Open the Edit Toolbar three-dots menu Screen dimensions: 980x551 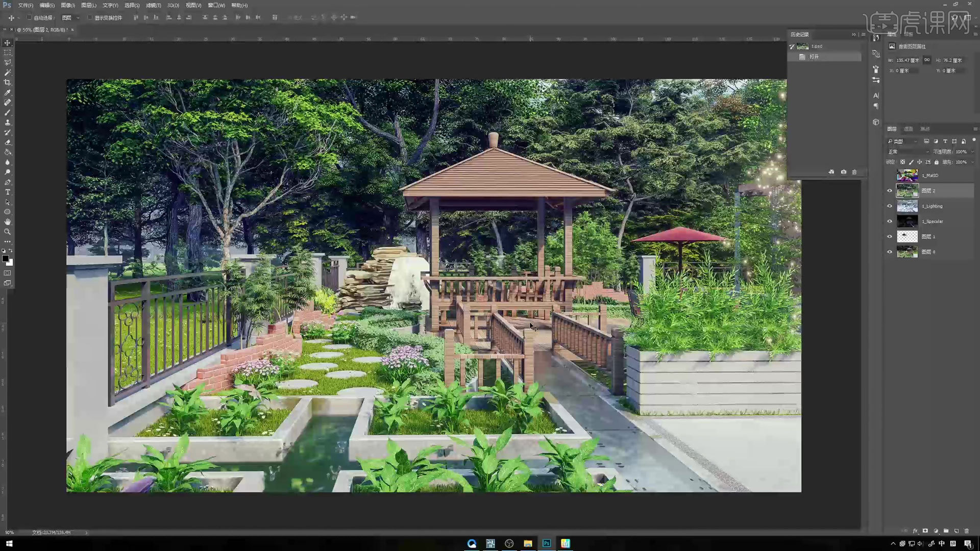pos(7,241)
